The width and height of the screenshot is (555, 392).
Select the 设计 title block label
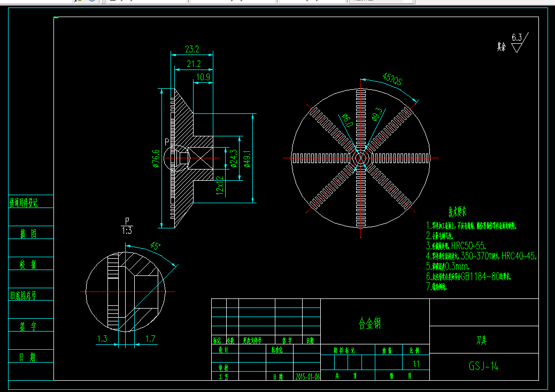click(x=223, y=350)
